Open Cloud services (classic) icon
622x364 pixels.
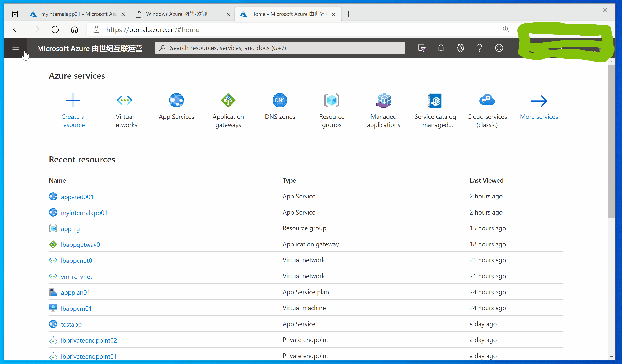tap(487, 100)
